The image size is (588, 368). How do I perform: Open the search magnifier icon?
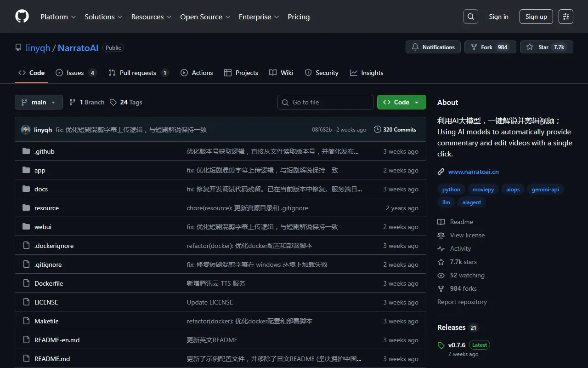470,17
